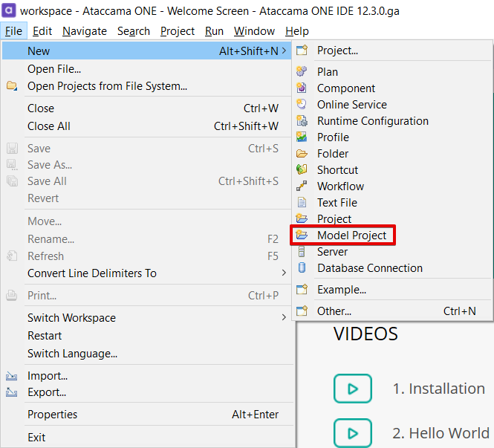This screenshot has height=448, width=494.
Task: Click the Server icon in submenu
Action: 302,252
